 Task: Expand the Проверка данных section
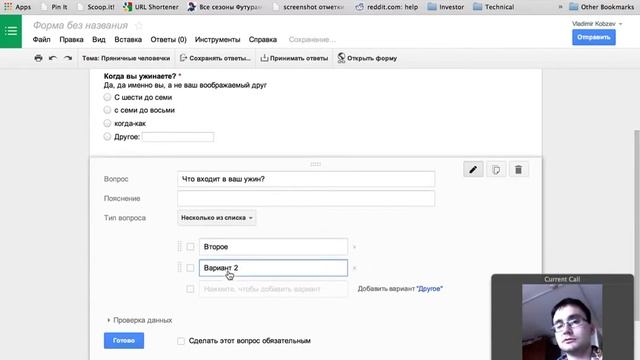click(140, 320)
